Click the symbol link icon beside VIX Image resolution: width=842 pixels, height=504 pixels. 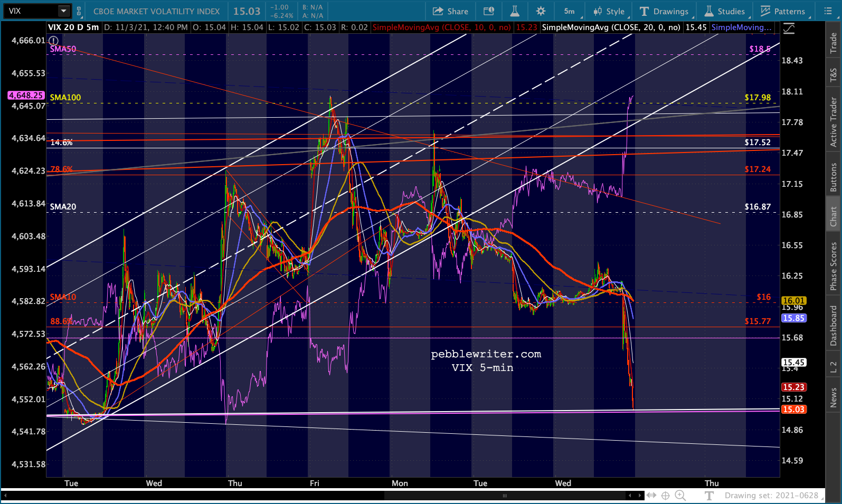tap(79, 11)
